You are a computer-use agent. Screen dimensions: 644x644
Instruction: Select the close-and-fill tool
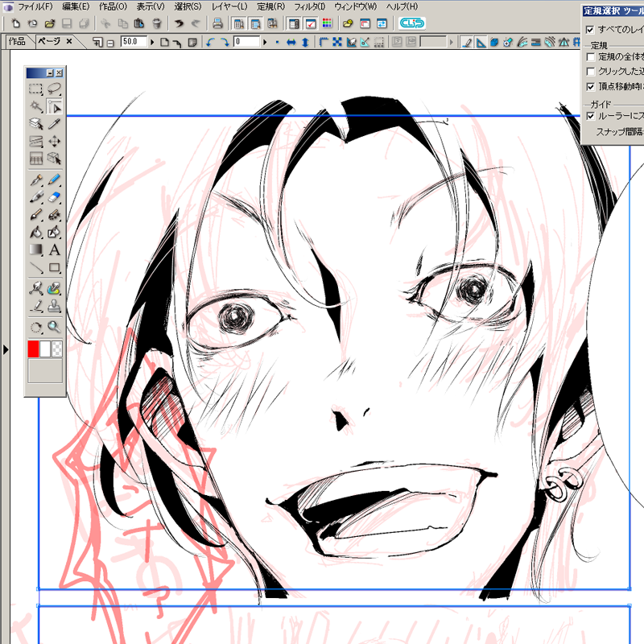54,233
